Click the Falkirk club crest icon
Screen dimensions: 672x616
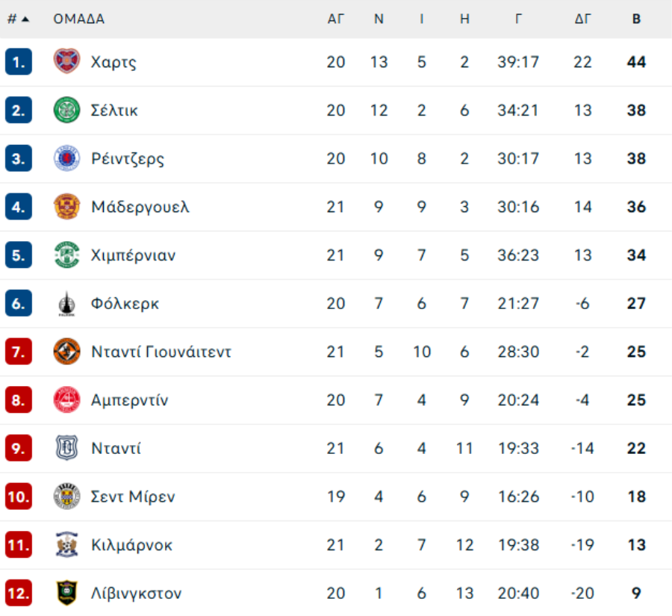[66, 304]
